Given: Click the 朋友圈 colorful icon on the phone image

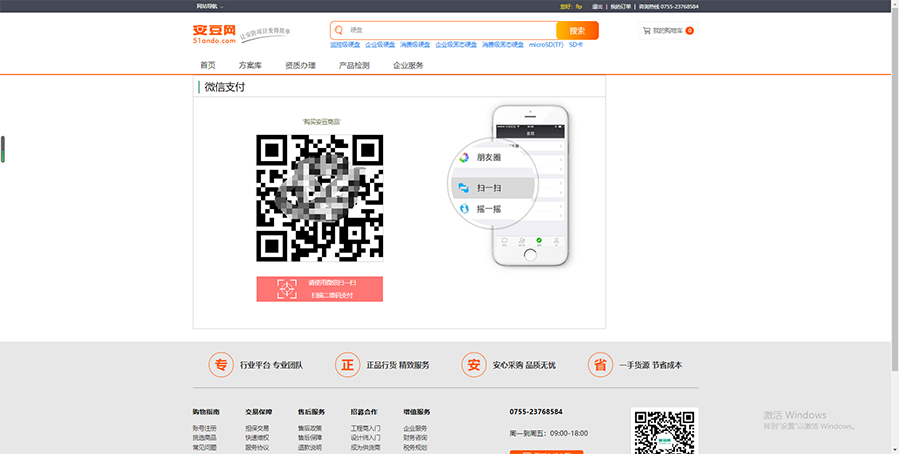Looking at the screenshot, I should 464,157.
